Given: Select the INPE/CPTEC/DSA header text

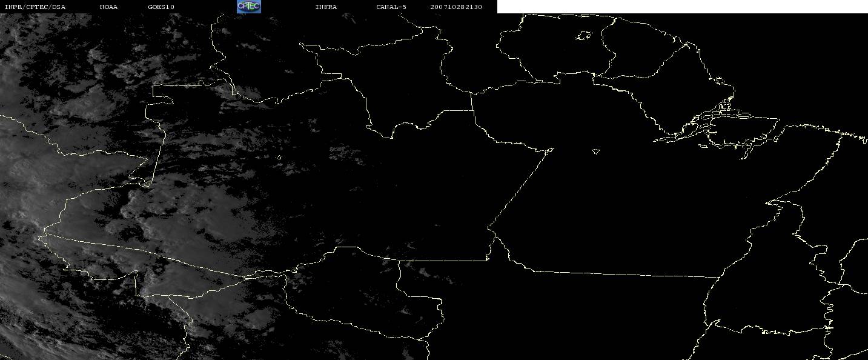Looking at the screenshot, I should pyautogui.click(x=35, y=7).
